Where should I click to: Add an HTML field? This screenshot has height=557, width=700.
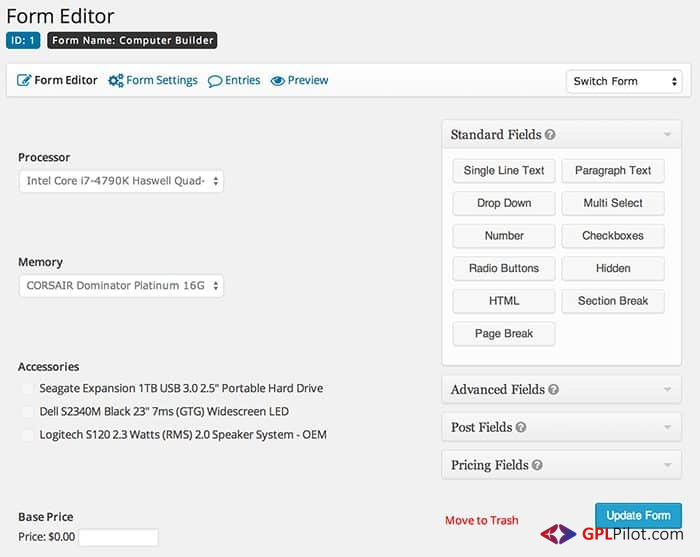point(504,301)
